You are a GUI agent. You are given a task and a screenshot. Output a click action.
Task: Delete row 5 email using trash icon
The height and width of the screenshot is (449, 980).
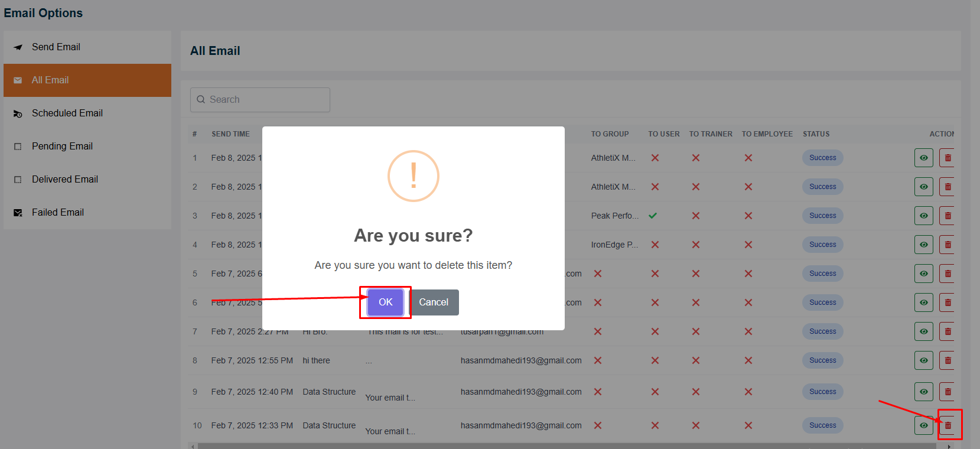pos(948,274)
